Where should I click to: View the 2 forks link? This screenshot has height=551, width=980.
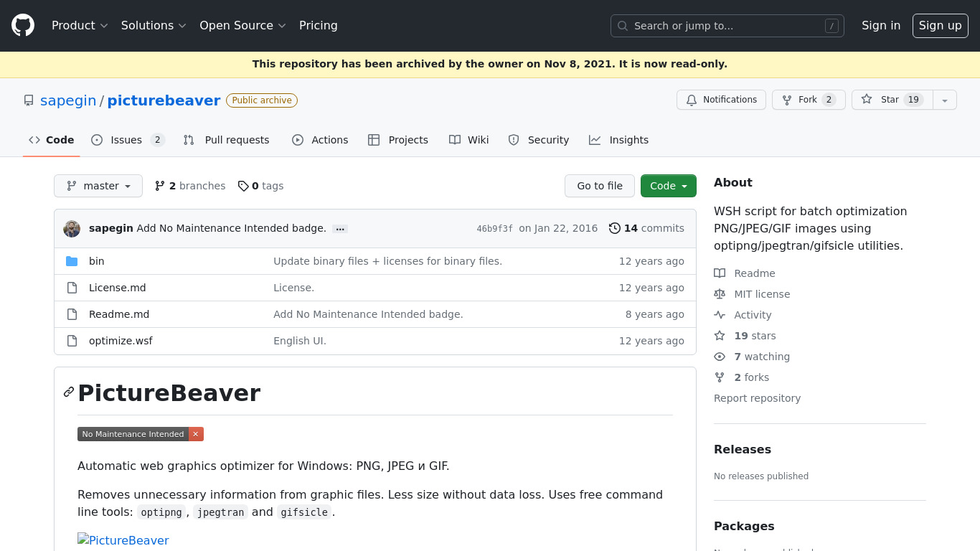pos(741,377)
